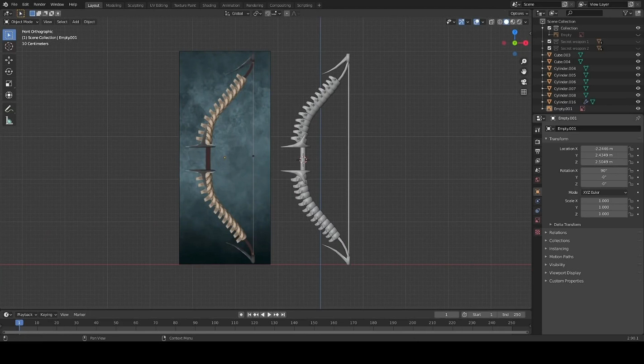The width and height of the screenshot is (644, 364).
Task: Open the Render menu
Action: click(39, 5)
